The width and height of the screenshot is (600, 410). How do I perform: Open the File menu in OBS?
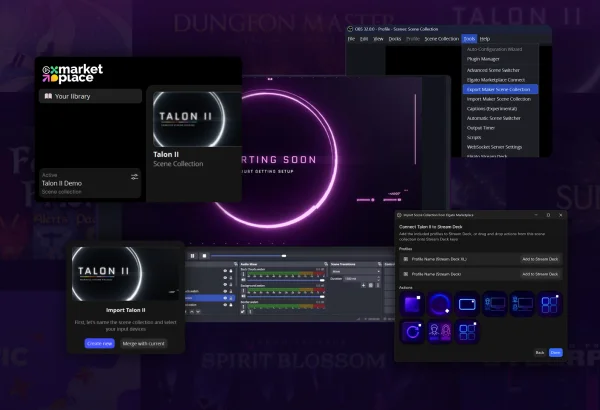(x=351, y=39)
